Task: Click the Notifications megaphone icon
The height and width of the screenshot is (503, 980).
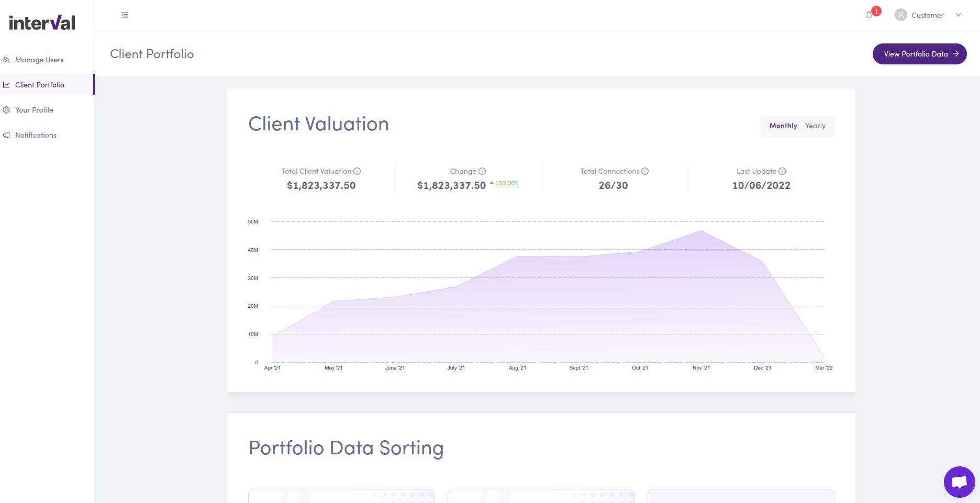Action: [6, 135]
